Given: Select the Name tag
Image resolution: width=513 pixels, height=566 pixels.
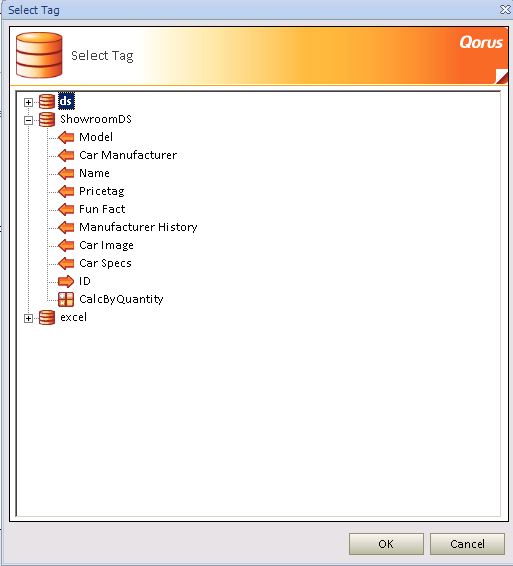Looking at the screenshot, I should click(x=94, y=173).
